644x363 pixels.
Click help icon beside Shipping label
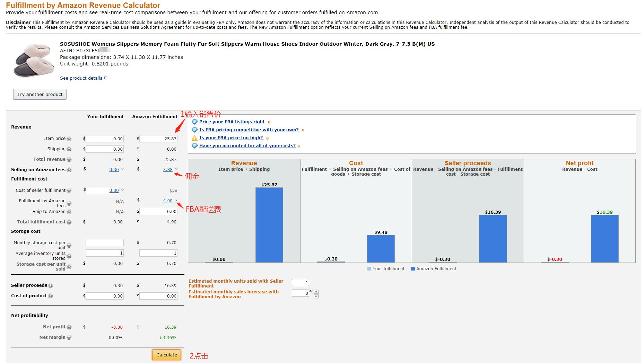click(69, 149)
